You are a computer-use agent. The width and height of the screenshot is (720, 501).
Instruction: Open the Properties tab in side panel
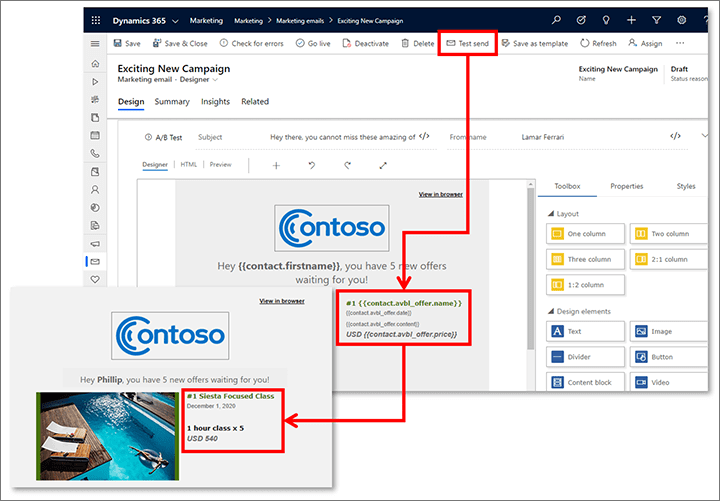(626, 186)
